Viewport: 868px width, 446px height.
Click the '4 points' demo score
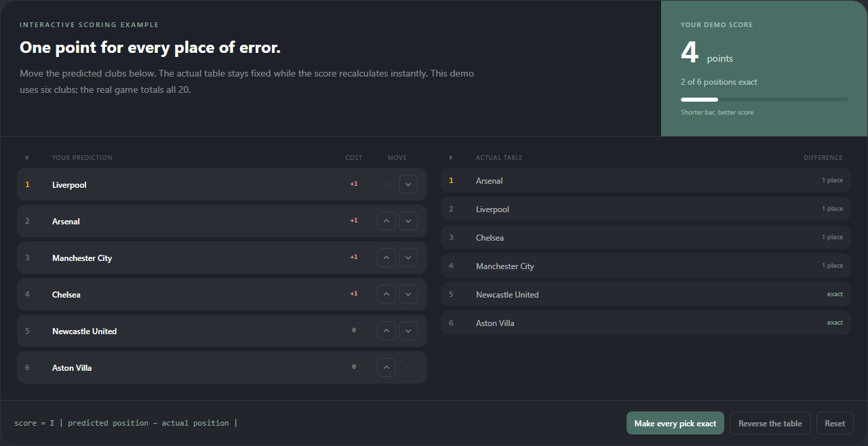[x=707, y=54]
